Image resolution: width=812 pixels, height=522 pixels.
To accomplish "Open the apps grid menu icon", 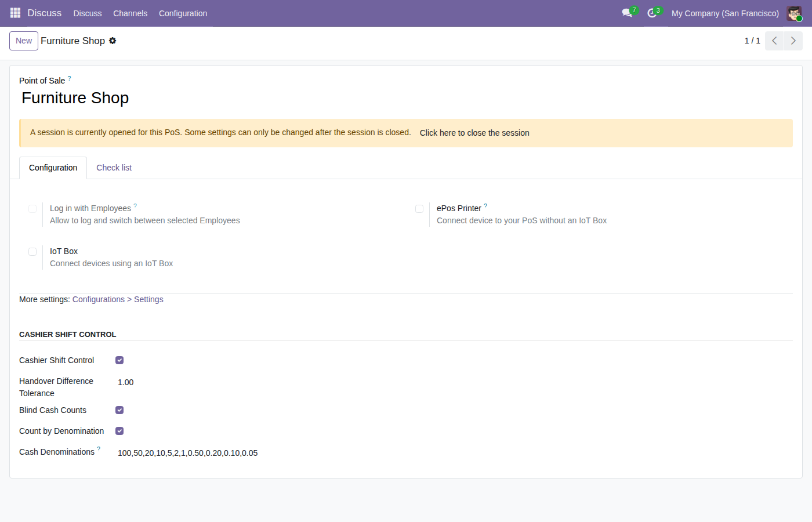I will point(15,13).
